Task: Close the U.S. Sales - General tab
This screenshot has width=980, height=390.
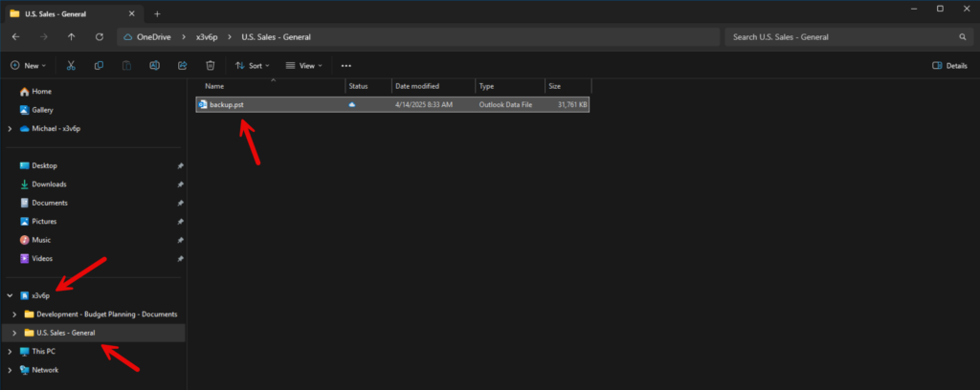Action: pyautogui.click(x=132, y=13)
